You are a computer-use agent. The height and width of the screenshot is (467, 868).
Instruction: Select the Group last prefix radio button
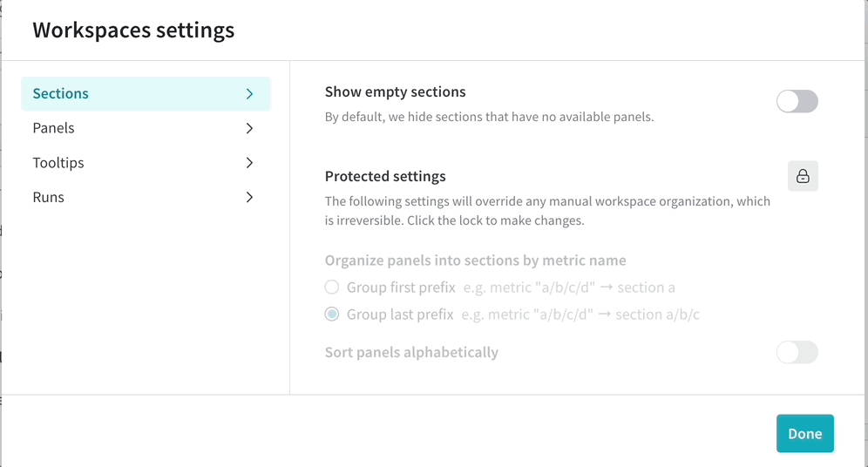[x=332, y=315]
